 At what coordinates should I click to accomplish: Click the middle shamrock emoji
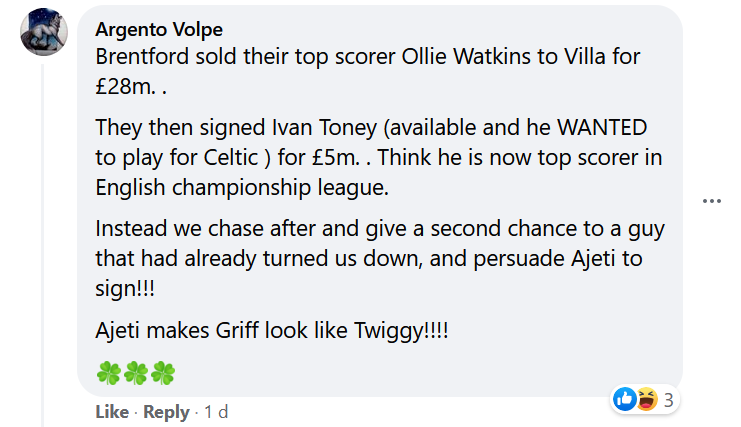pos(136,373)
